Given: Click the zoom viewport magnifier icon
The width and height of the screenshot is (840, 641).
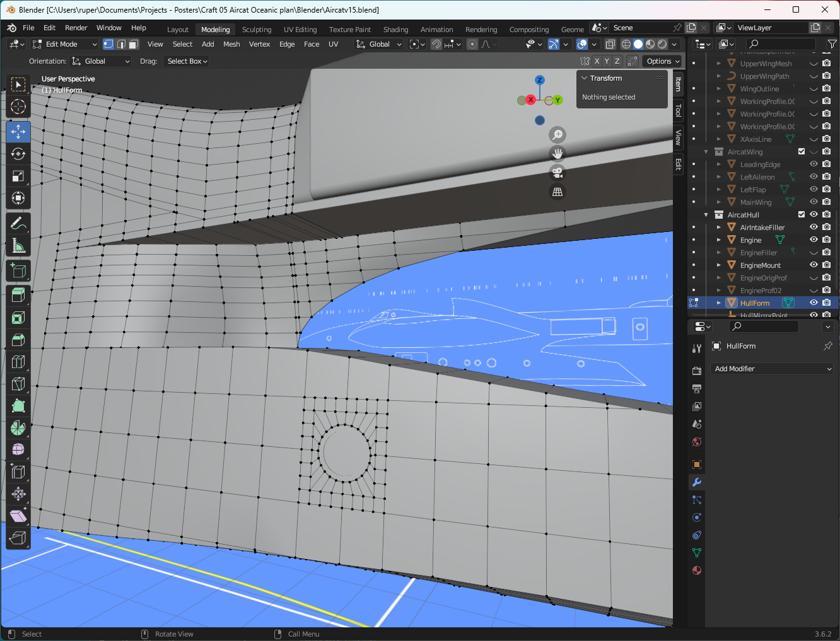Looking at the screenshot, I should pyautogui.click(x=557, y=135).
